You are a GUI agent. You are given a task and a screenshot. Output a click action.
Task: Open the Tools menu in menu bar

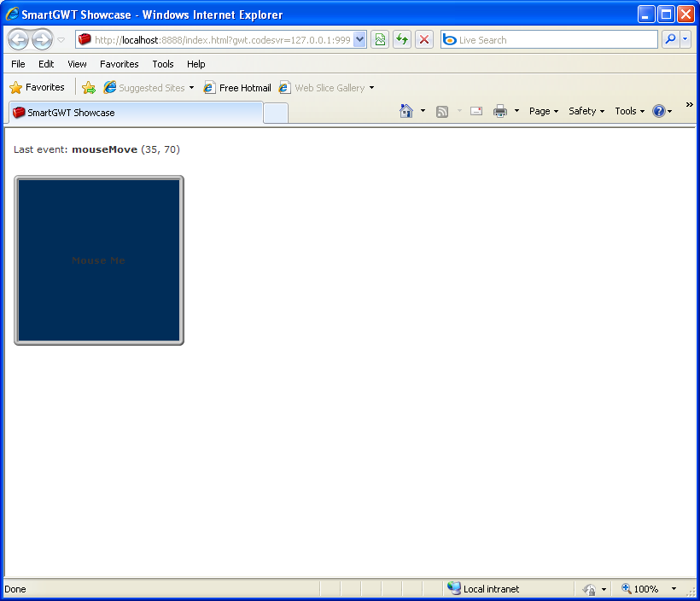pyautogui.click(x=162, y=64)
